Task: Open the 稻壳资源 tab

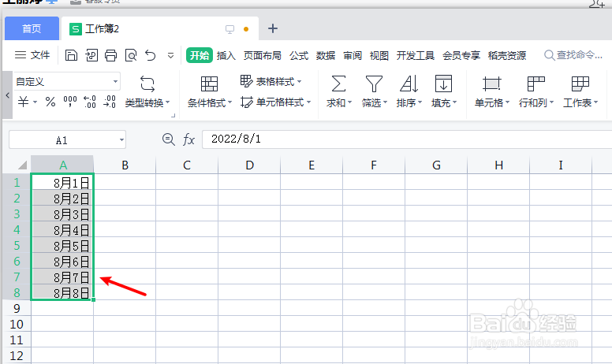Action: (x=506, y=55)
